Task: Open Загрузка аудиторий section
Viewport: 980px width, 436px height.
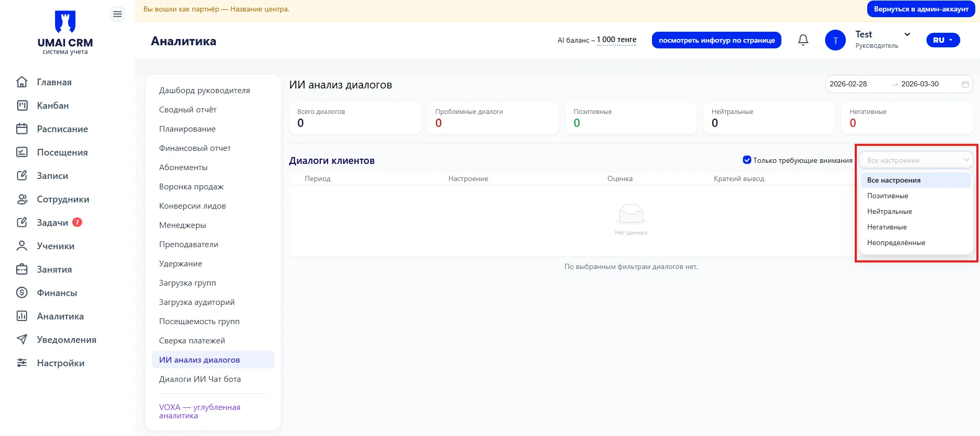Action: click(x=197, y=302)
